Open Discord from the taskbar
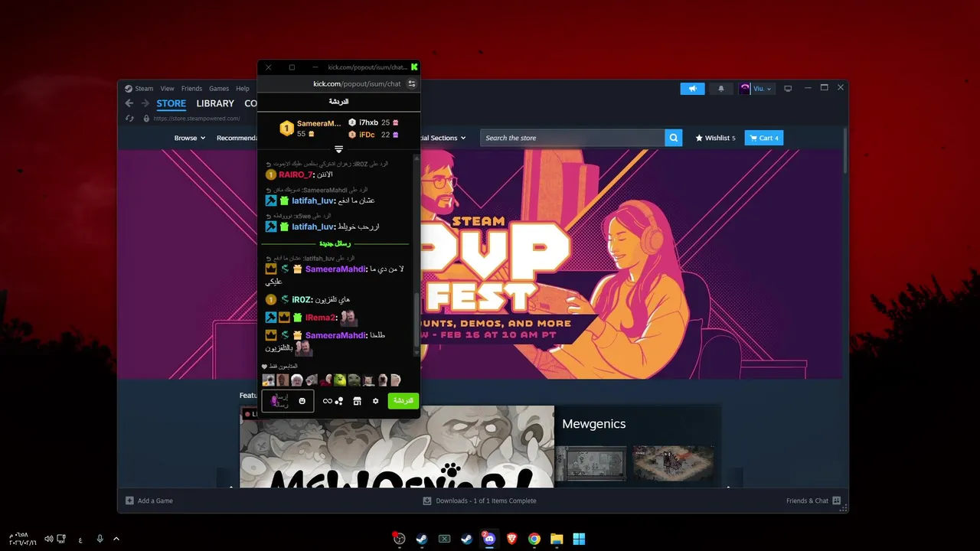Image resolution: width=980 pixels, height=551 pixels. [489, 539]
